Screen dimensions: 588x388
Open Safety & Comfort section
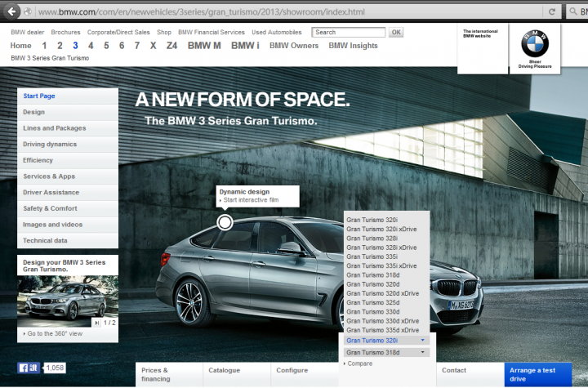[x=68, y=208]
